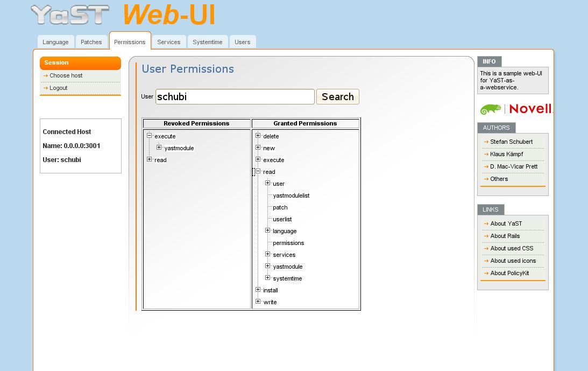Open Stefan Schubert author link
Screen dimensions: 588x371
tap(511, 142)
